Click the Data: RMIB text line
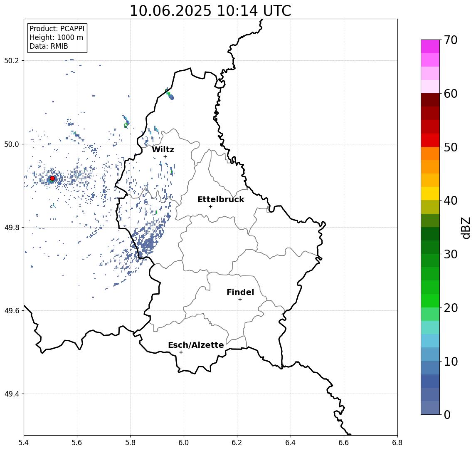This screenshot has width=476, height=451. 49,46
